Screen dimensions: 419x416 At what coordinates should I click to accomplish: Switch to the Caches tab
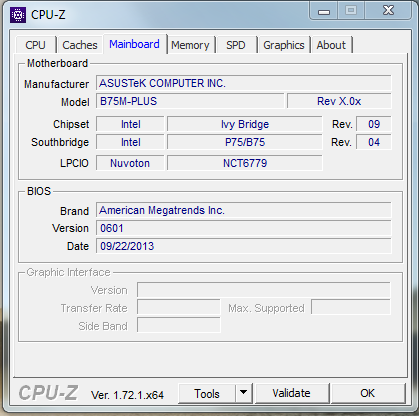pos(80,45)
